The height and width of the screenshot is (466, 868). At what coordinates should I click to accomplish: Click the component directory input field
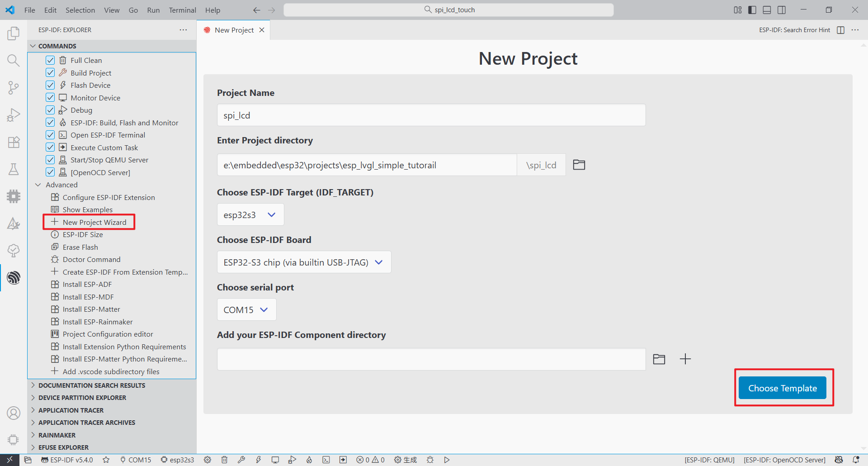[431, 359]
